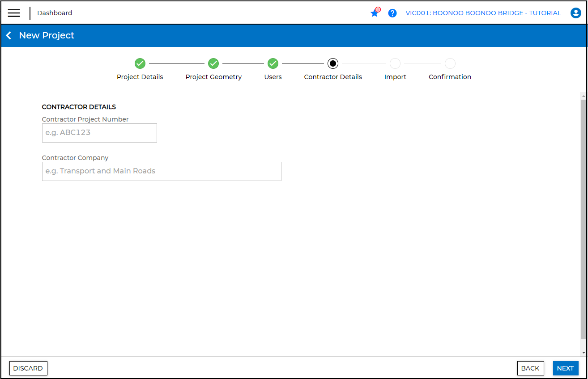588x379 pixels.
Task: Jump to the Confirmation step circle
Action: 450,63
